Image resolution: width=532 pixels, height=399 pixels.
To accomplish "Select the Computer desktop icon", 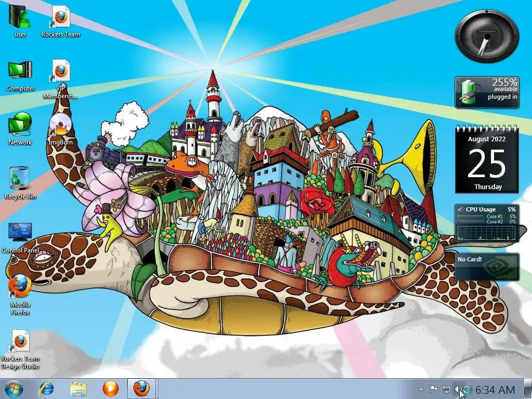I will (20, 75).
